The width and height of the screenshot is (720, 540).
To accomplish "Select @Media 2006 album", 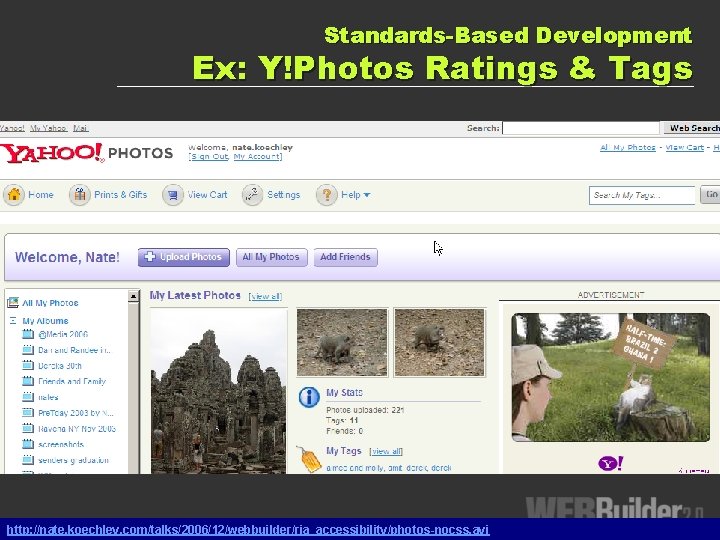I will pos(63,334).
